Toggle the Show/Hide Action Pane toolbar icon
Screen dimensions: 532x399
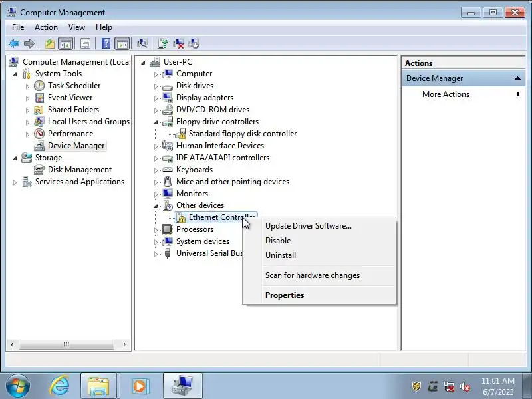point(122,43)
